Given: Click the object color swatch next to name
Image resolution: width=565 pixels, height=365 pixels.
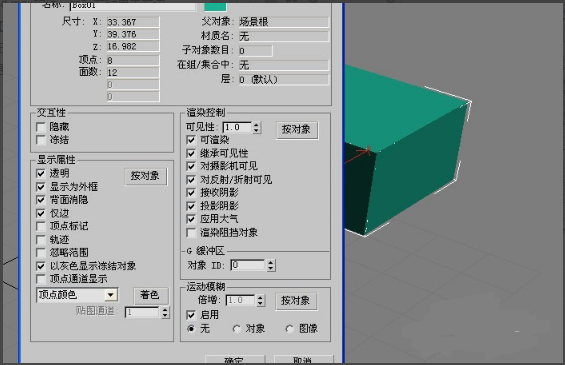Looking at the screenshot, I should (215, 6).
